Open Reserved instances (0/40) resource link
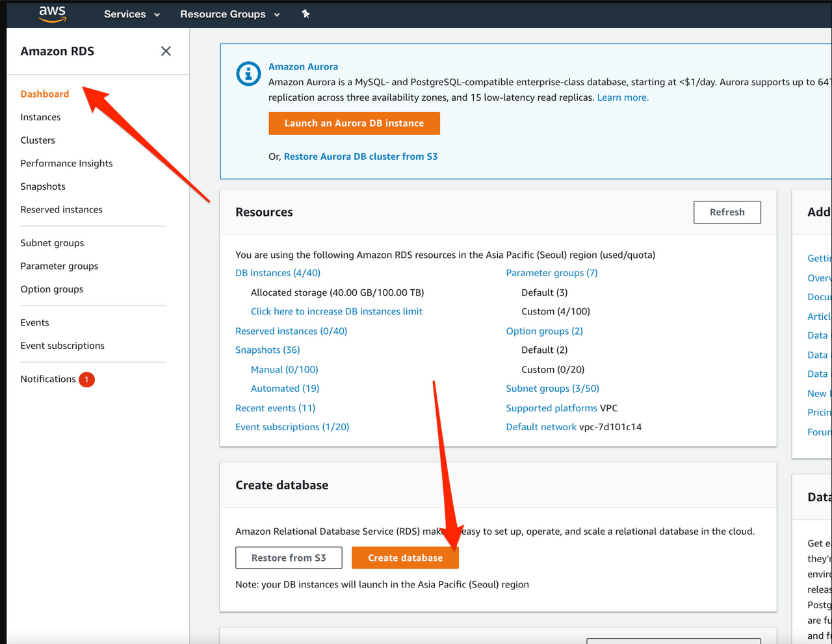This screenshot has height=644, width=832. (291, 331)
